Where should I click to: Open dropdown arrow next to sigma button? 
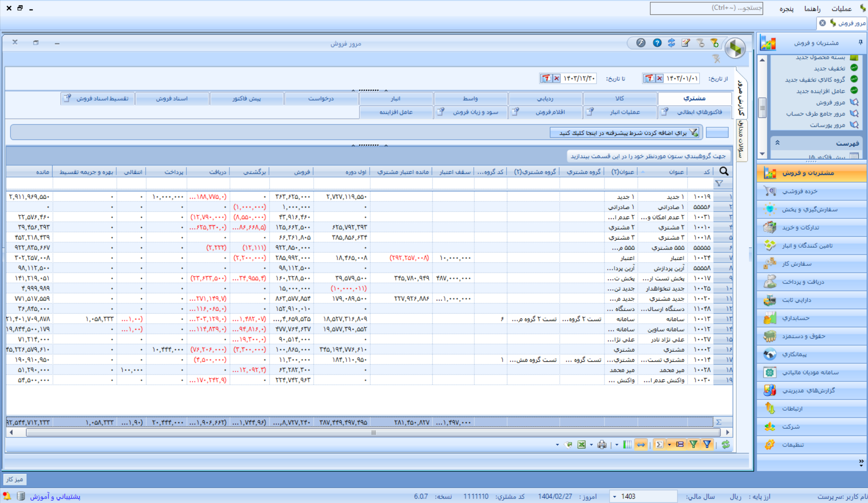tap(669, 445)
